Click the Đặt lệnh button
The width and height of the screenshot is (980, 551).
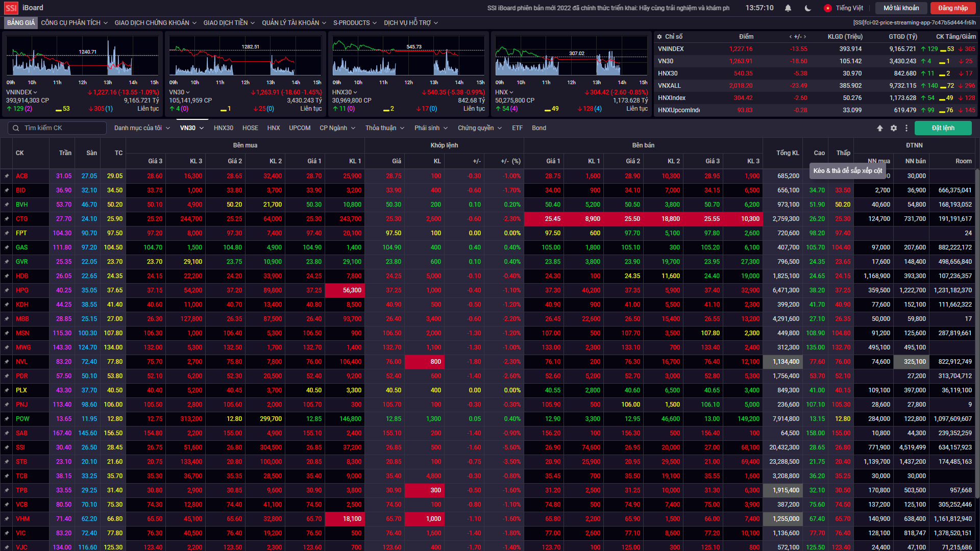point(943,128)
